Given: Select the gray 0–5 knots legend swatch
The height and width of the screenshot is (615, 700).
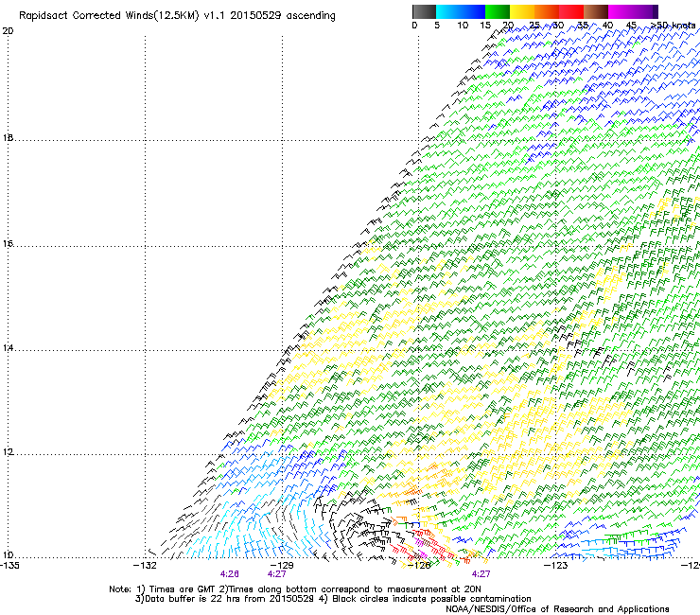Looking at the screenshot, I should click(x=424, y=11).
